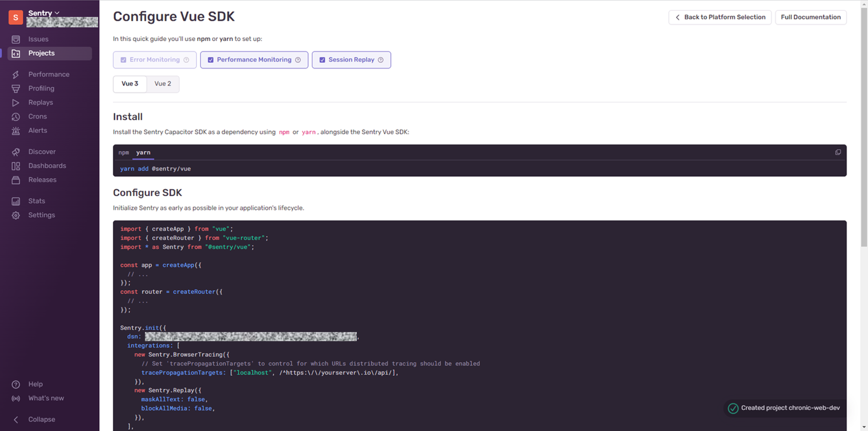Navigate to Profiling page

(x=41, y=88)
